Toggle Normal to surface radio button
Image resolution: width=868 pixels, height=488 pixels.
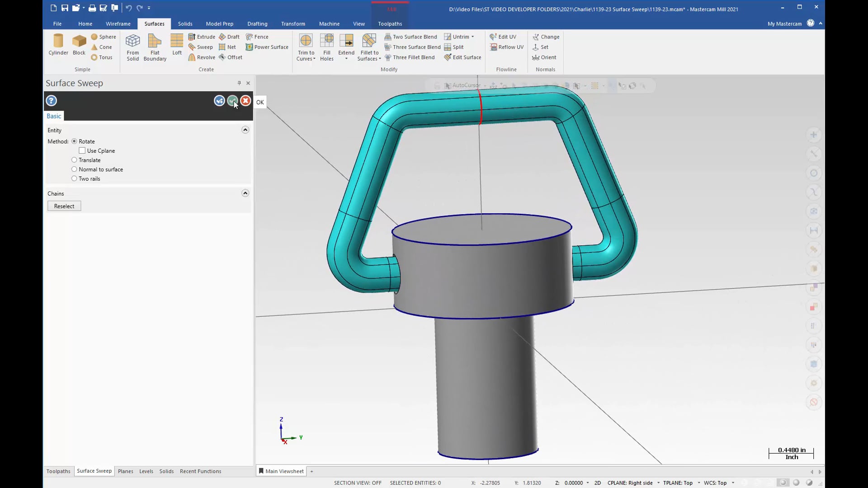pyautogui.click(x=74, y=169)
